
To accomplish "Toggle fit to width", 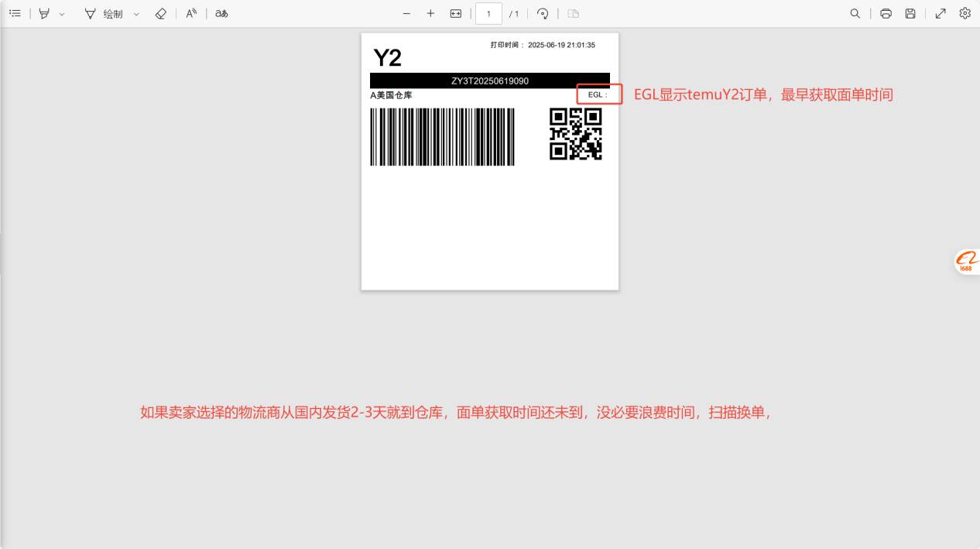I will (x=455, y=13).
